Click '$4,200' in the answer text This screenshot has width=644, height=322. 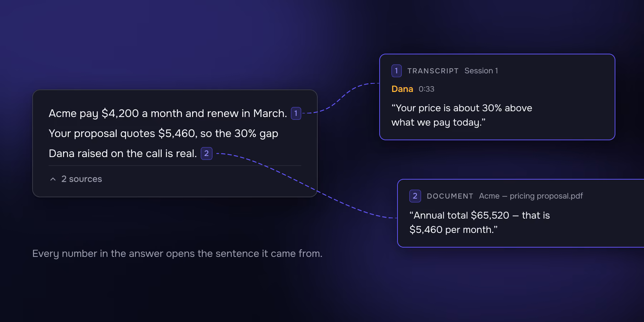coord(120,113)
